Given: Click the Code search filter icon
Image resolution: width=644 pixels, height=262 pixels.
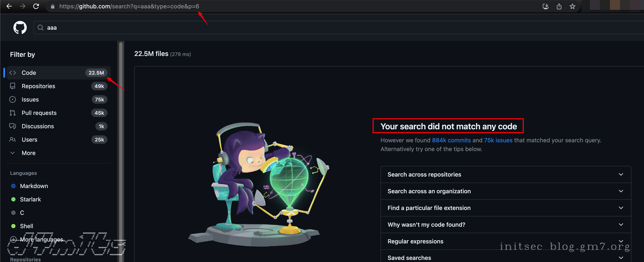Looking at the screenshot, I should coord(13,73).
